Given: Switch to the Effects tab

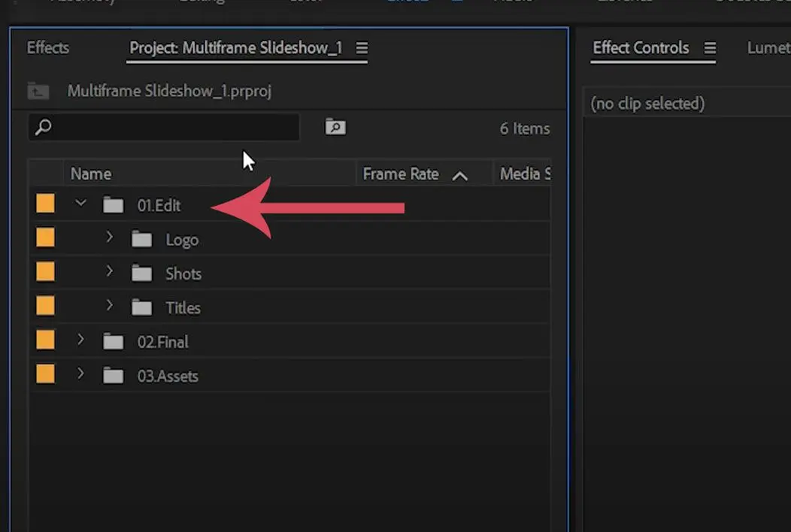Looking at the screenshot, I should coord(48,48).
